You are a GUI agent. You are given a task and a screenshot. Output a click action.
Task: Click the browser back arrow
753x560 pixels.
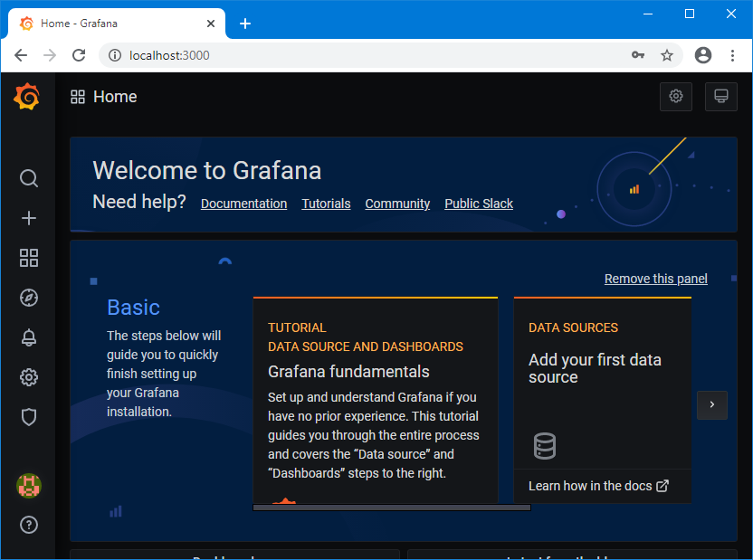(x=21, y=55)
